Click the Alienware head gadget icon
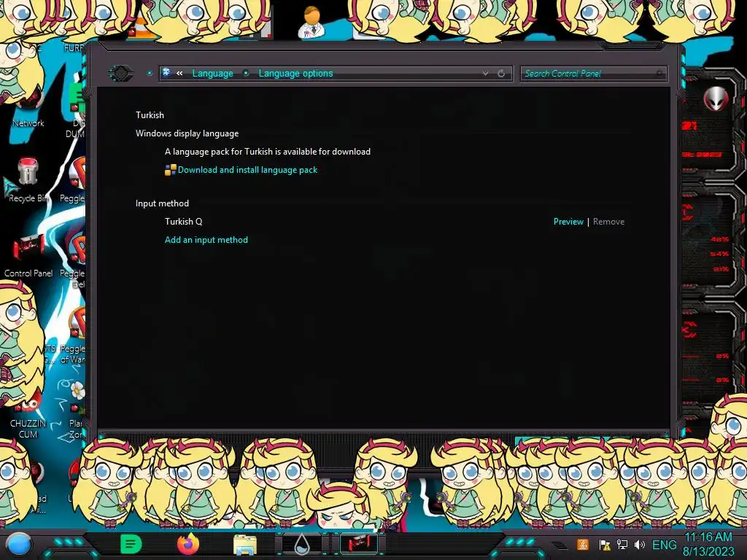This screenshot has width=747, height=560. (716, 99)
